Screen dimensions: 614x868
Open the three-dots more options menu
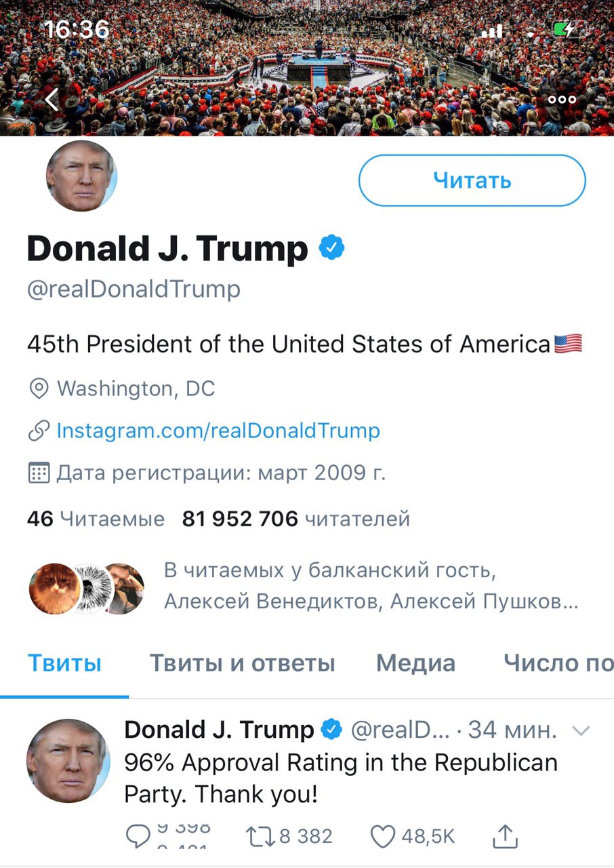562,100
